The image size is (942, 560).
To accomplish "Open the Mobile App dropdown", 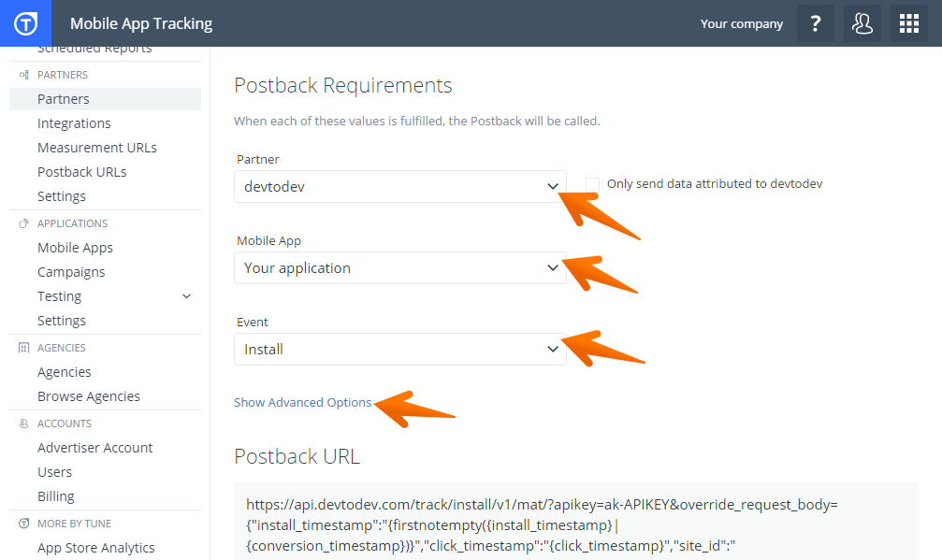I will [399, 268].
